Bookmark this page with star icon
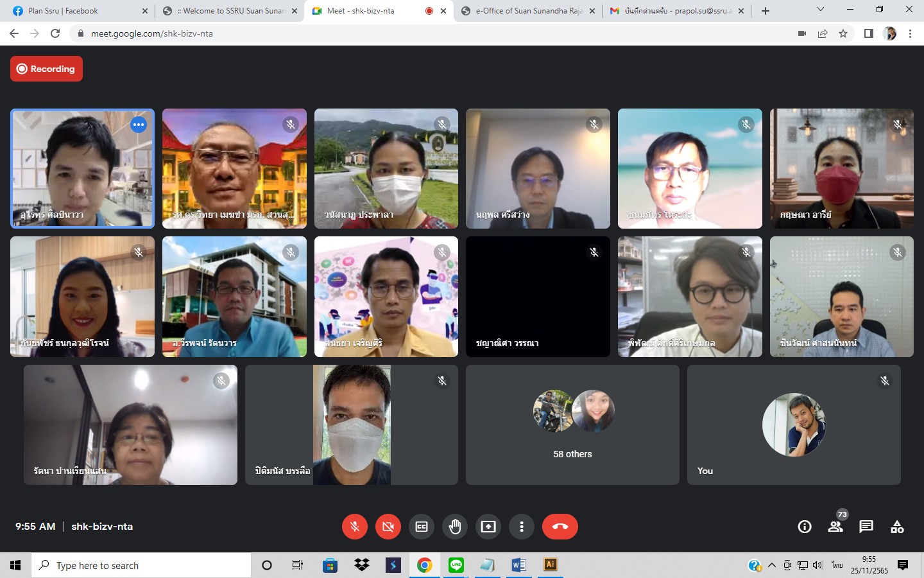 tap(843, 33)
